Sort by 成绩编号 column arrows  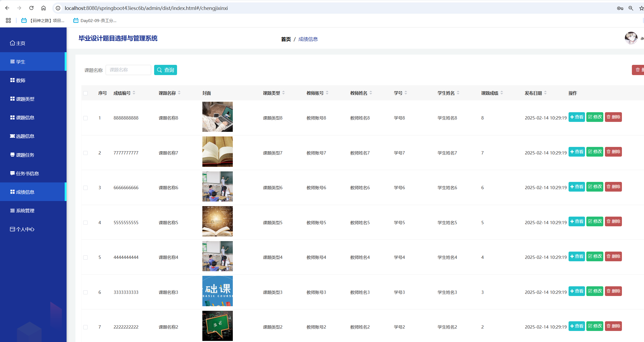134,93
